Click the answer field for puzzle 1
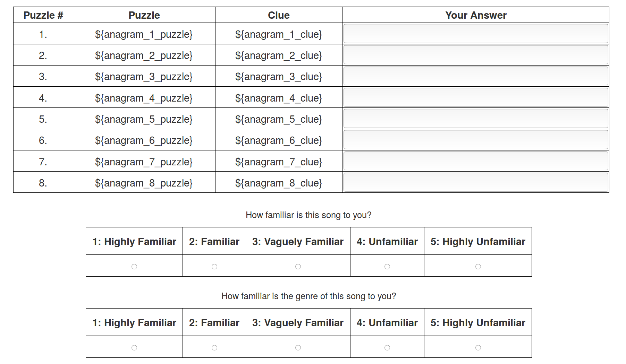Screen dimensions: 626x364 (476, 34)
